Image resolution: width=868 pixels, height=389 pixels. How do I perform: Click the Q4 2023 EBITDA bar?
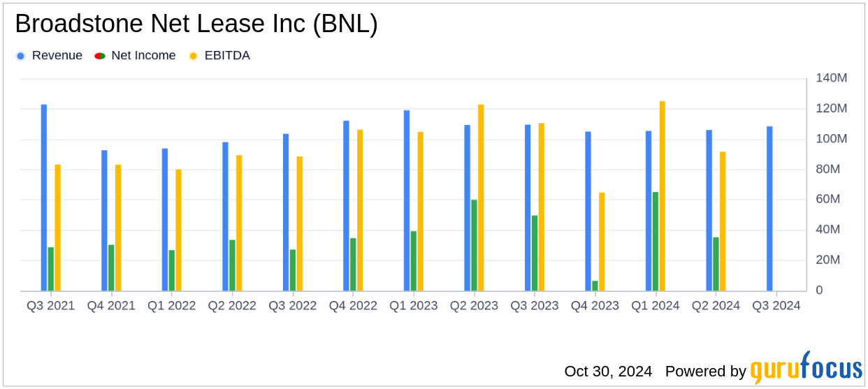[x=602, y=242]
